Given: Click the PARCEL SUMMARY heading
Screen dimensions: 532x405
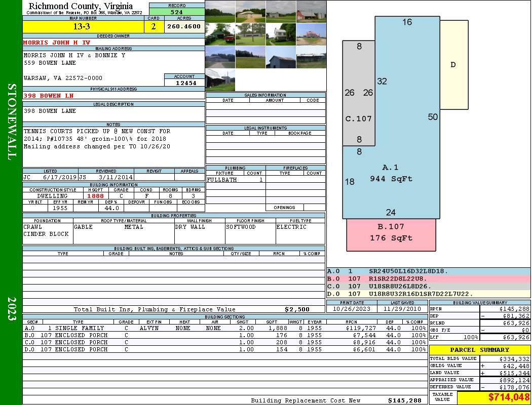Looking at the screenshot, I should (479, 350).
